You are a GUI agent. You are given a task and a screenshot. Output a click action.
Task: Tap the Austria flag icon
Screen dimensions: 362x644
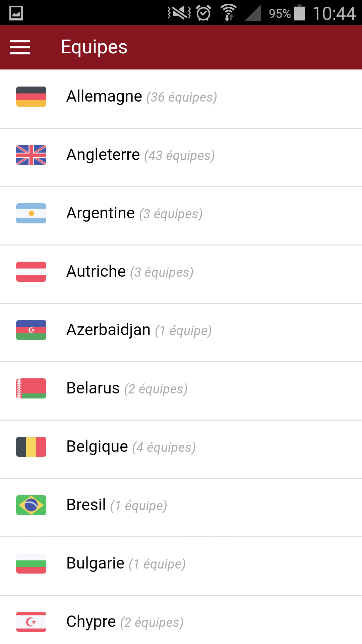(x=31, y=272)
